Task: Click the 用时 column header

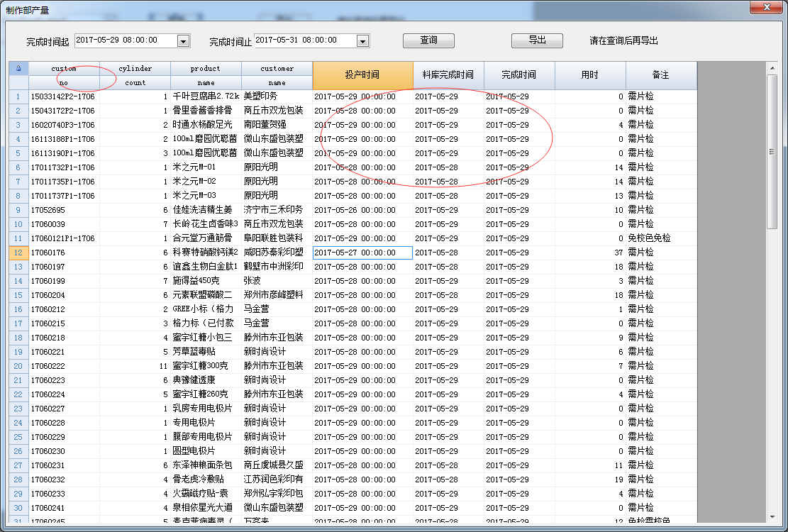Action: pyautogui.click(x=592, y=75)
